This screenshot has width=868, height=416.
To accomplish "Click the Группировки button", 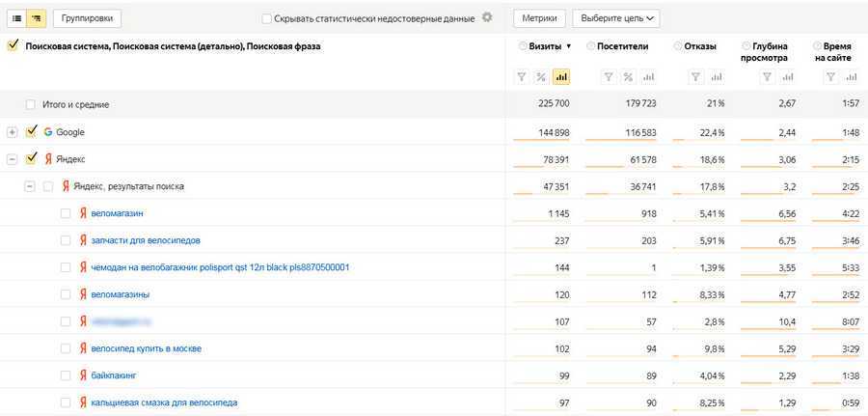I will click(x=88, y=17).
